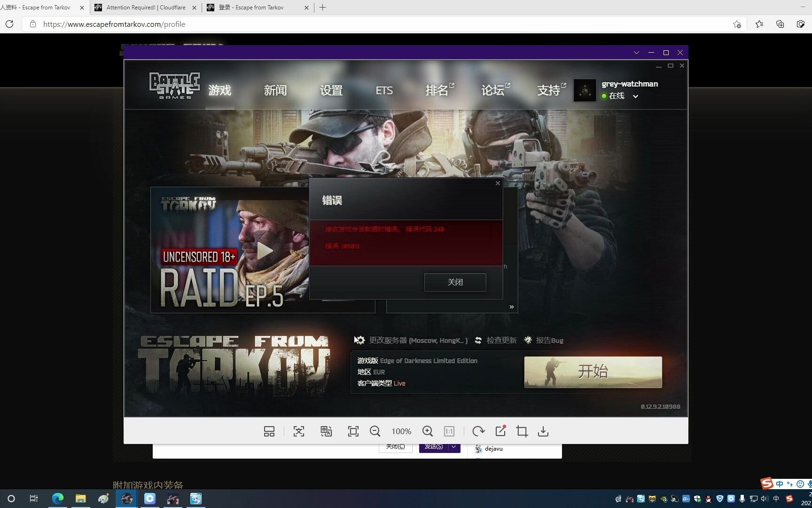Open the edit image icon with red dot
The height and width of the screenshot is (508, 812).
click(501, 431)
